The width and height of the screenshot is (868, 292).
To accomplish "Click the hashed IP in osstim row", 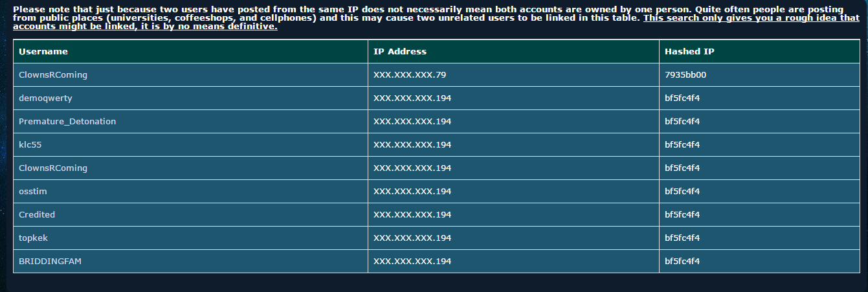I will [682, 191].
